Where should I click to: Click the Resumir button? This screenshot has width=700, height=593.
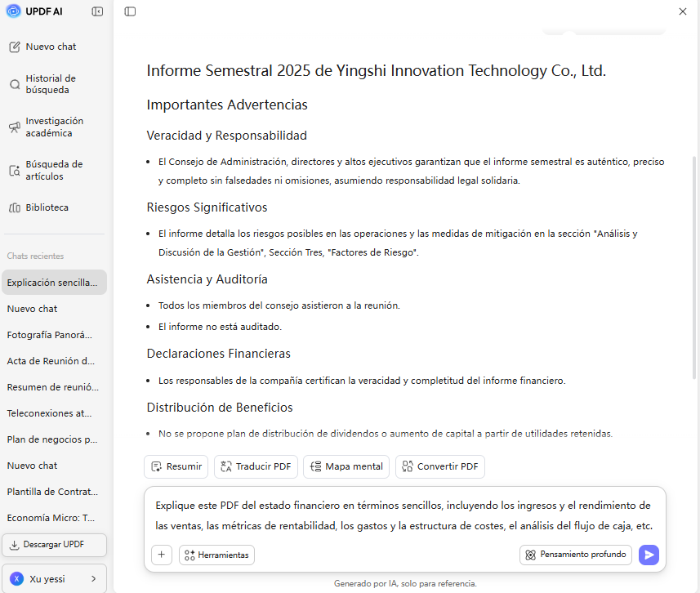tap(176, 466)
